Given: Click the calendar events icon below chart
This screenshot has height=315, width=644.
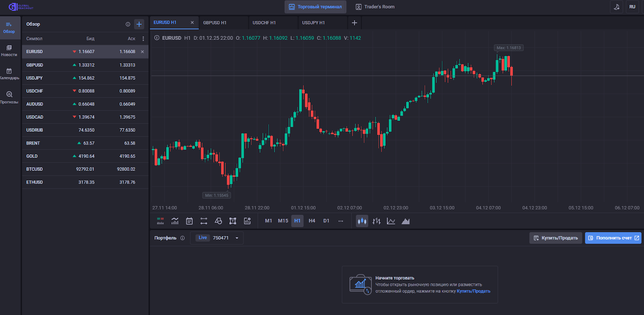Looking at the screenshot, I should coord(189,221).
